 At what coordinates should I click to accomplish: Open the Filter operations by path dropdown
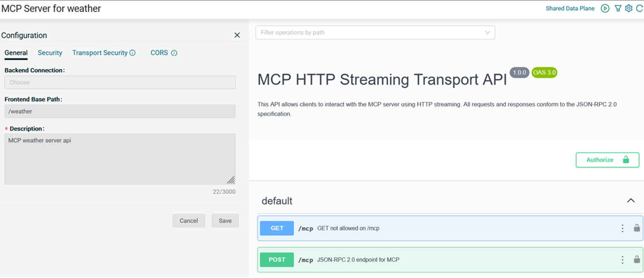375,33
